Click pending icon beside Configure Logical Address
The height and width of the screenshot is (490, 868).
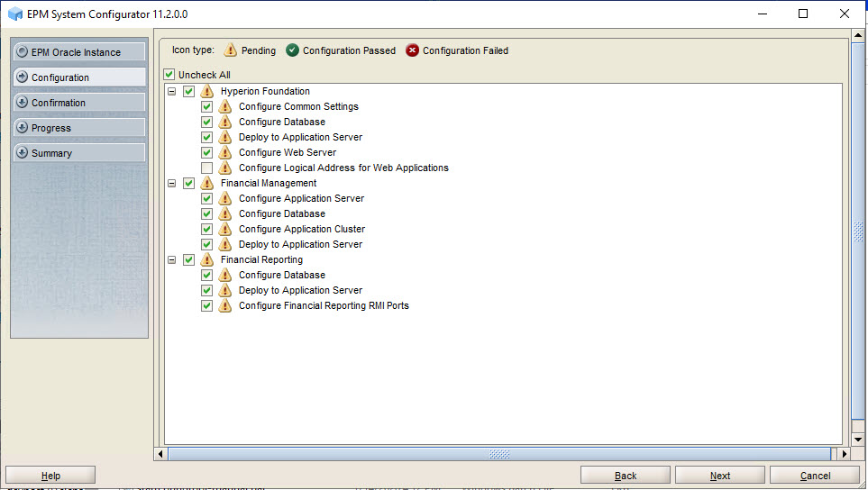225,168
